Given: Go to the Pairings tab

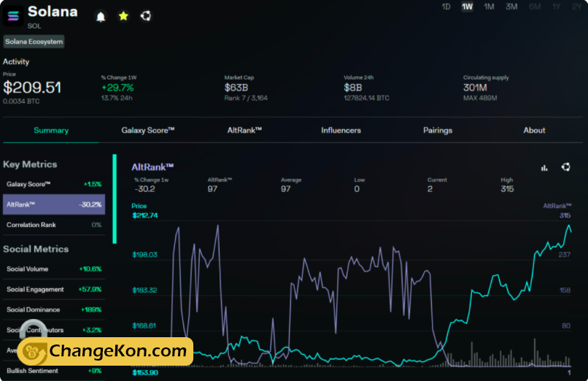Looking at the screenshot, I should click(438, 131).
